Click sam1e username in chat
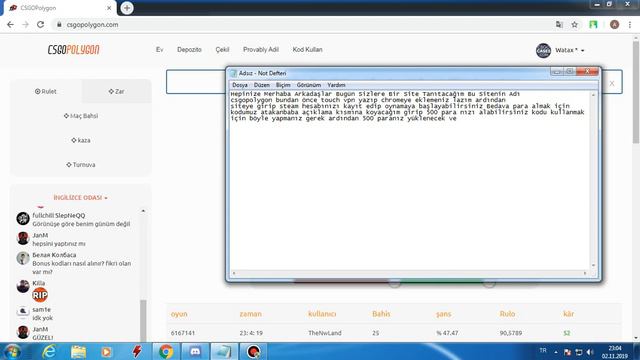 coord(42,309)
